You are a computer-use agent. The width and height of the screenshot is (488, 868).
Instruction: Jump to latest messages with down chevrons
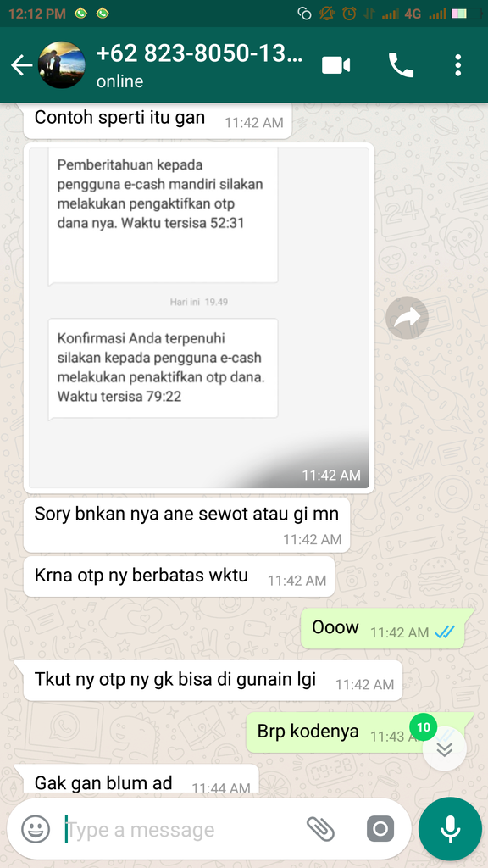[444, 749]
